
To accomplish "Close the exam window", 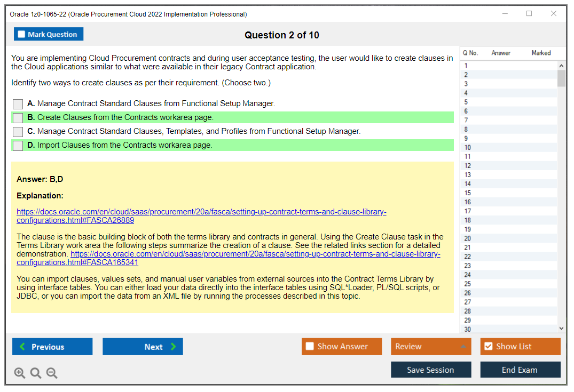I will click(554, 14).
